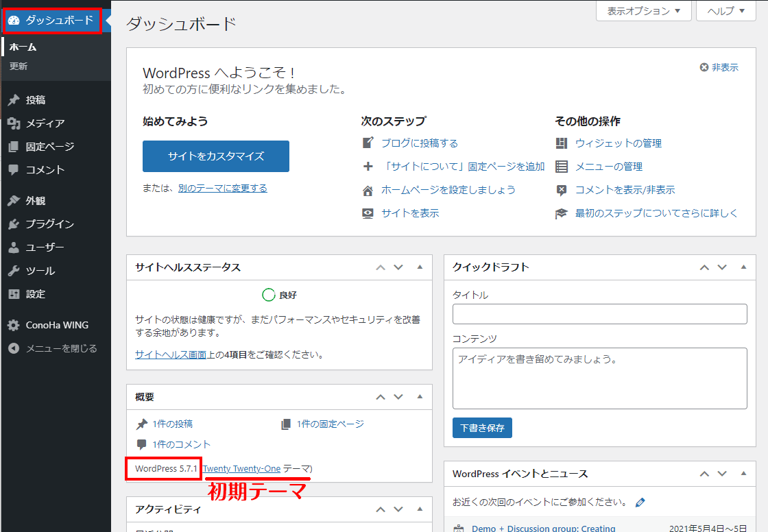Collapse the クイックドラフト panel toggle
Image resolution: width=768 pixels, height=532 pixels.
click(x=743, y=267)
